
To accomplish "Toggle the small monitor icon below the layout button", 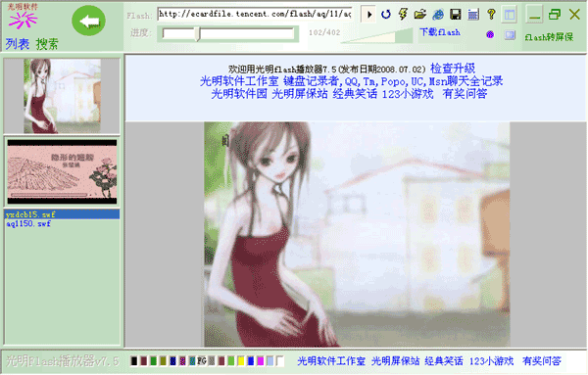I will click(510, 35).
